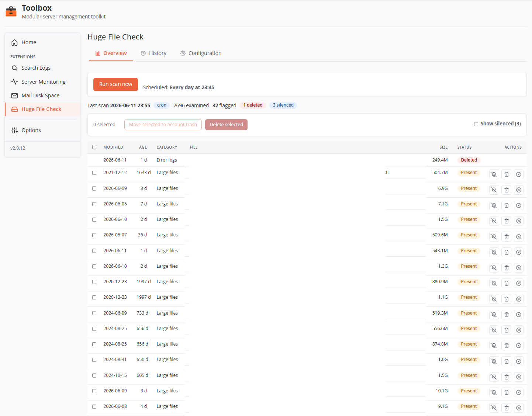This screenshot has height=416, width=532.
Task: Click the 249.4M size cell
Action: 440,160
